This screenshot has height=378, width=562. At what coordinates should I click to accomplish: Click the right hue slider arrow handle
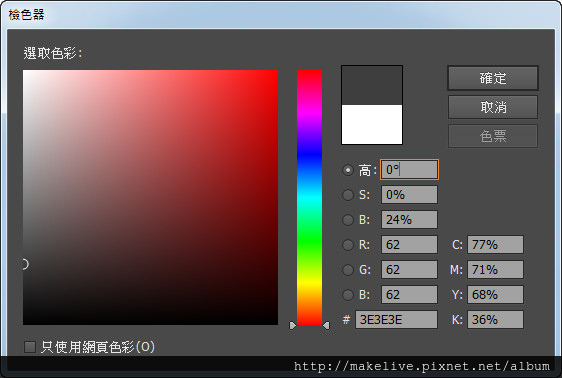tap(326, 325)
